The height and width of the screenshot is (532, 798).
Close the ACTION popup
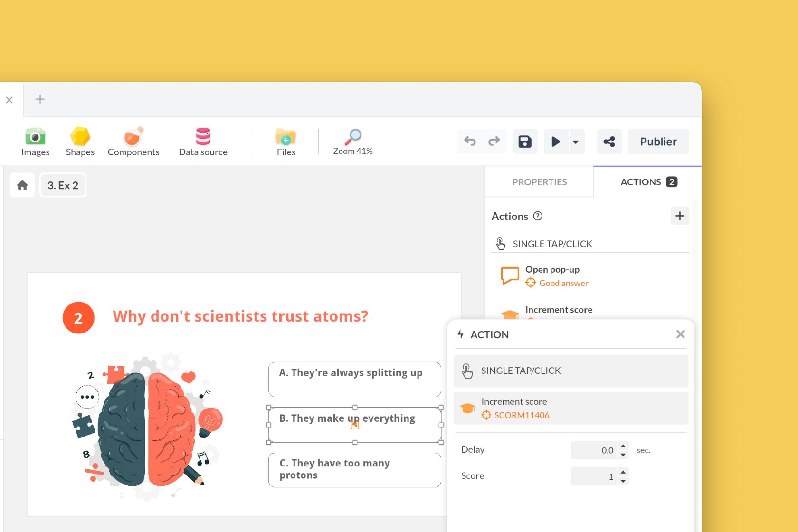pos(681,334)
